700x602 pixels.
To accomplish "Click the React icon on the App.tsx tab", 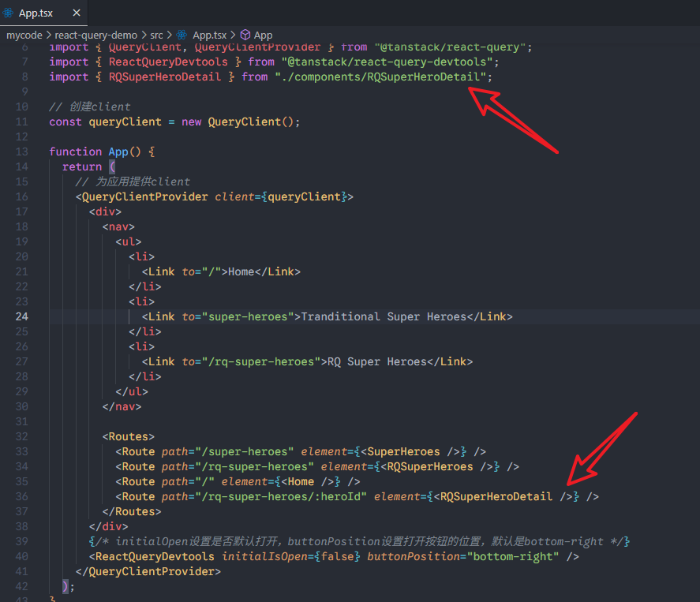I will pos(9,13).
